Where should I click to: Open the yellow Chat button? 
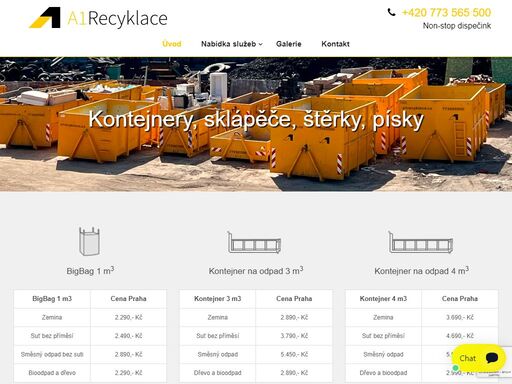(x=479, y=358)
